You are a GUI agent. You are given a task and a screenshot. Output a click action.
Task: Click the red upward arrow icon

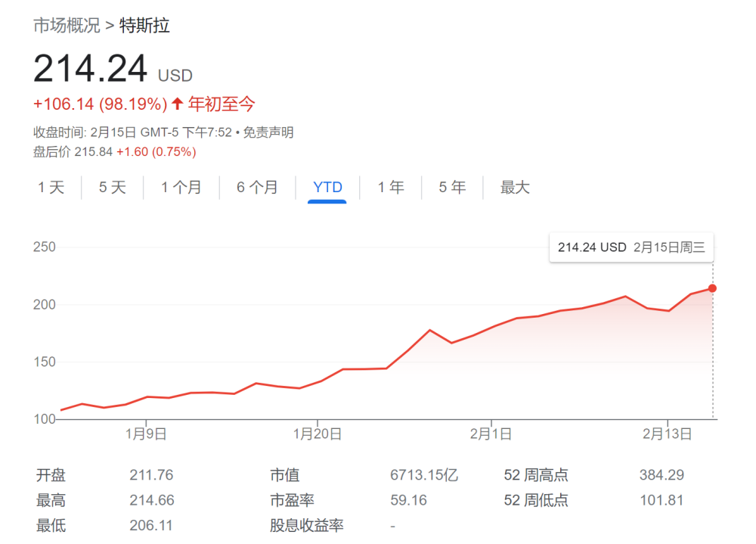[177, 104]
